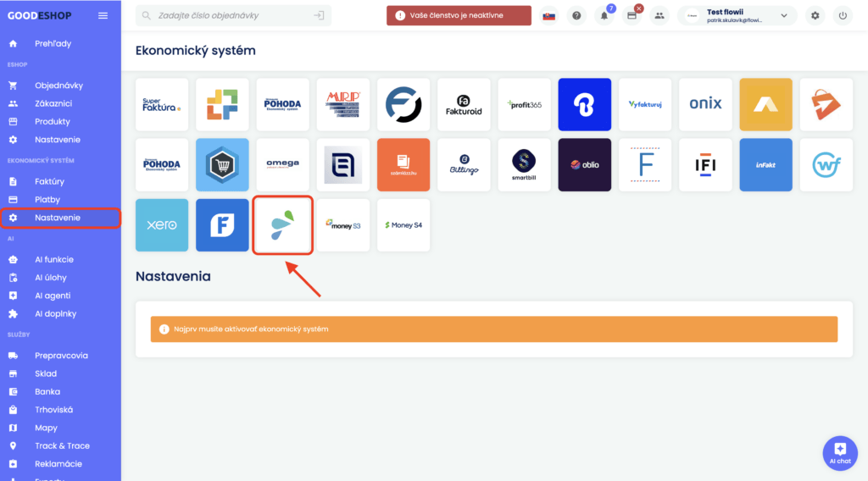Open Track & Trace sidebar item
Viewport: 868px width, 481px height.
click(x=60, y=445)
